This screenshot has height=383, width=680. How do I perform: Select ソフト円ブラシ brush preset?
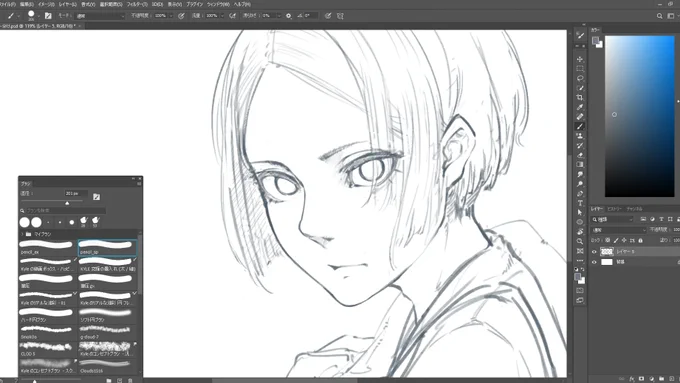[x=107, y=315]
